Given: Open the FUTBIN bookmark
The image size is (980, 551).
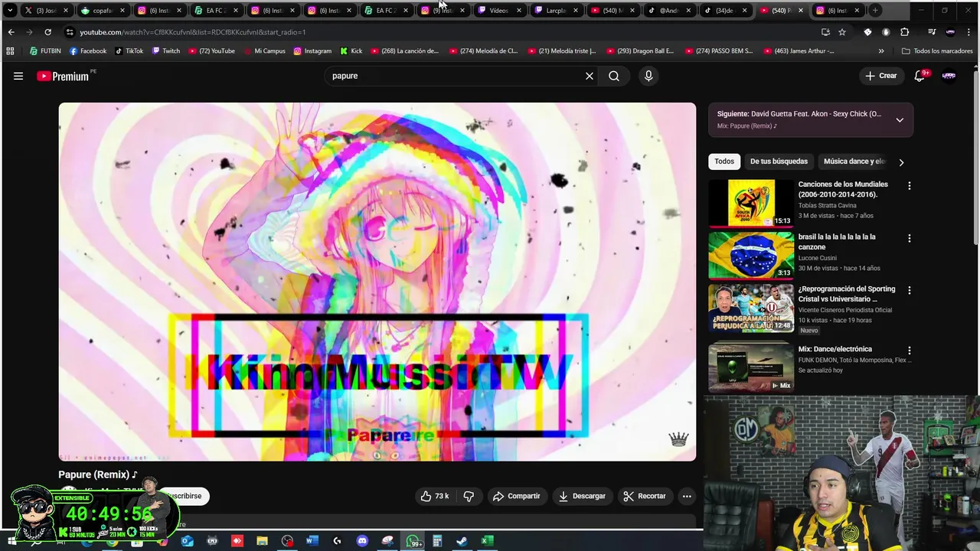Looking at the screenshot, I should pos(46,51).
